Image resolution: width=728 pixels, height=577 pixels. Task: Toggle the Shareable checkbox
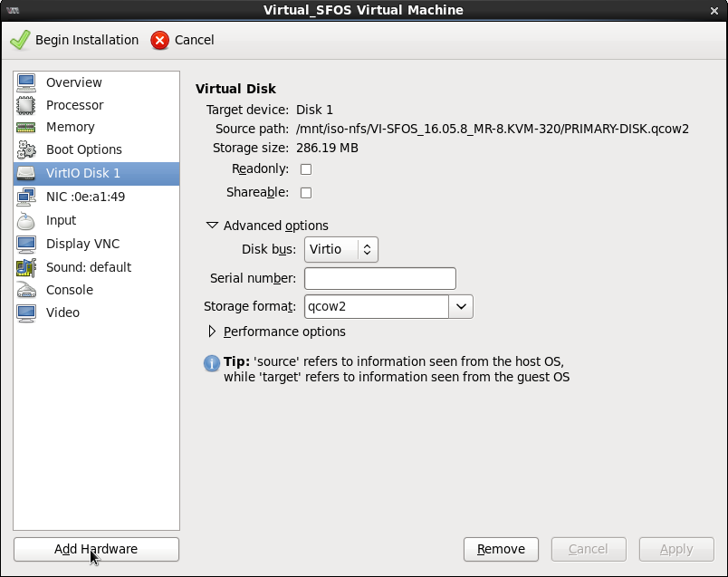[306, 193]
